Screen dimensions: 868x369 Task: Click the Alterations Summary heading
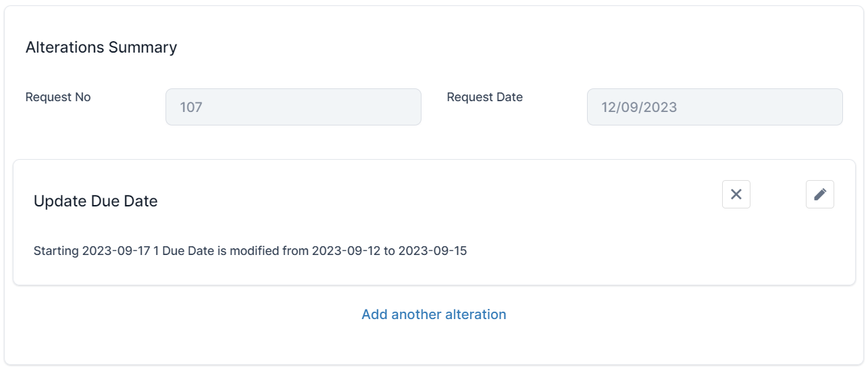pyautogui.click(x=101, y=47)
